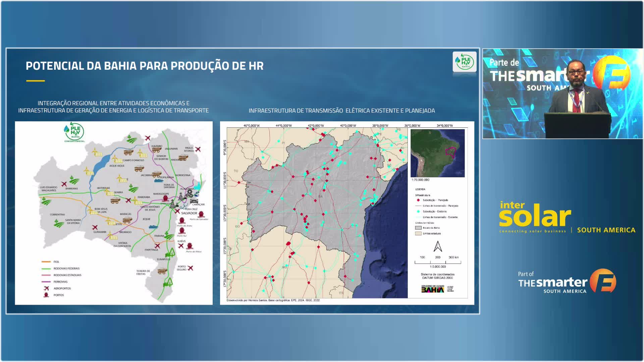This screenshot has height=362, width=644.
Task: Click the 'SALVADOR' city label
Action: click(x=189, y=213)
